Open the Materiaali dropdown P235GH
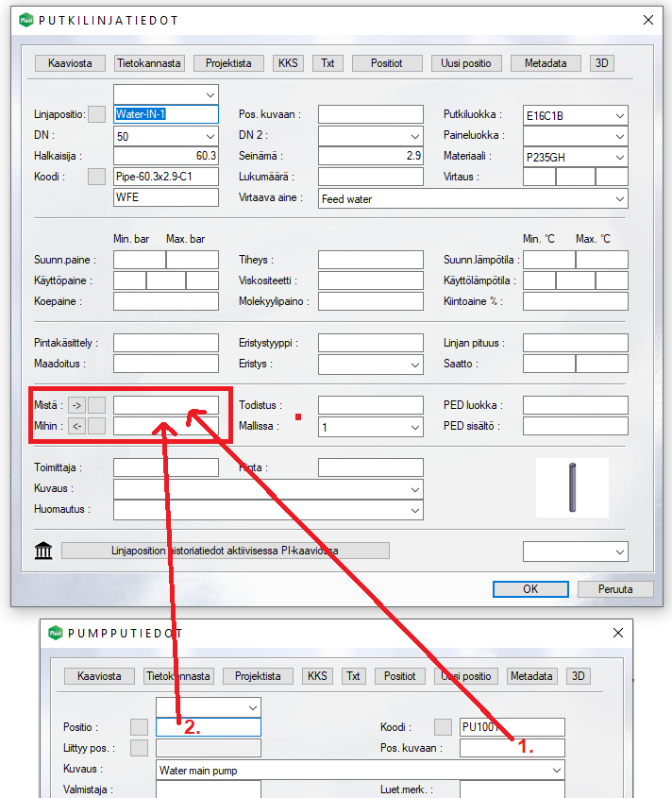Screen dimensions: 672x798 pos(576,157)
